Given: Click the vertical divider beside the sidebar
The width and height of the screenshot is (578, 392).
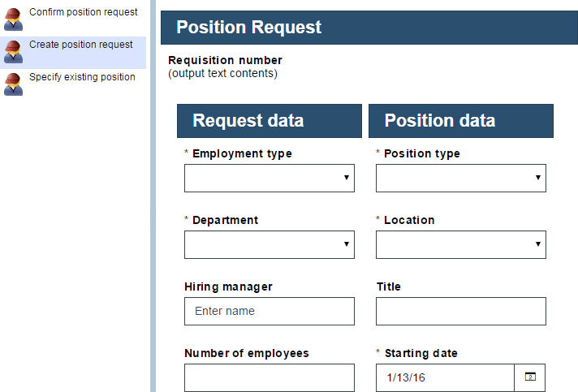Looking at the screenshot, I should tap(153, 196).
